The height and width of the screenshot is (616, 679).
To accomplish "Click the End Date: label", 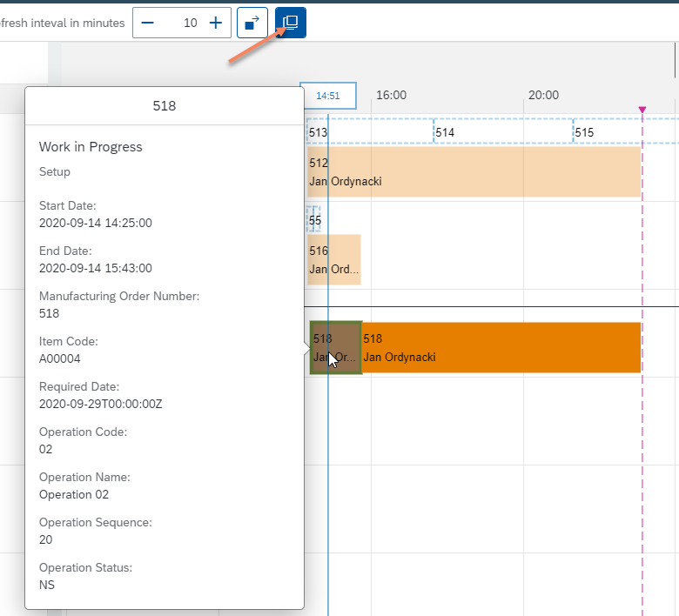I will coord(65,251).
